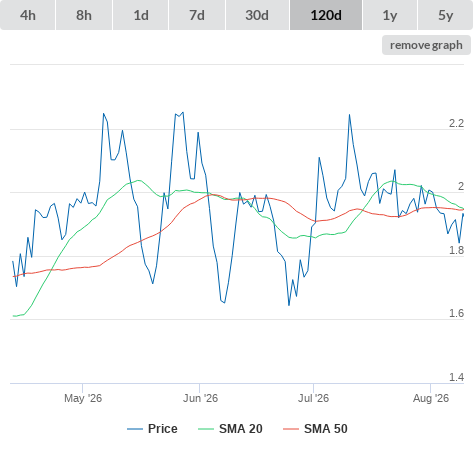The image size is (474, 455).
Task: Switch to the 8h time range
Action: coord(84,15)
